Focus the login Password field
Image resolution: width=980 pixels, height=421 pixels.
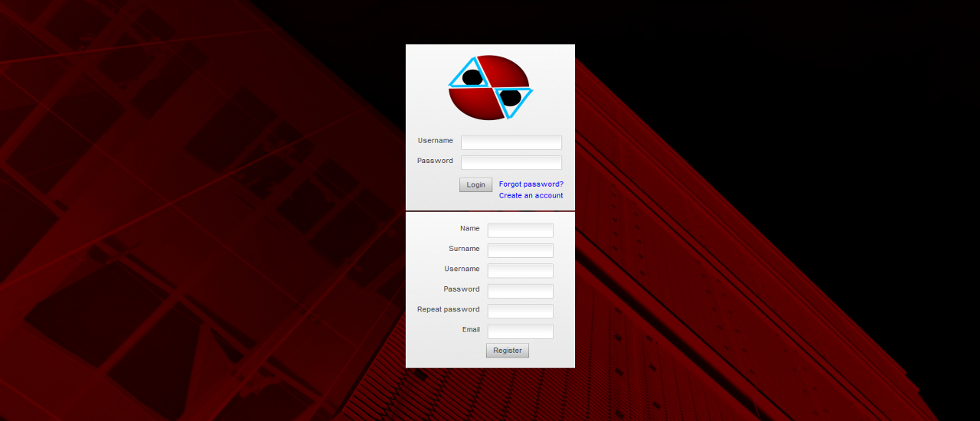(511, 162)
